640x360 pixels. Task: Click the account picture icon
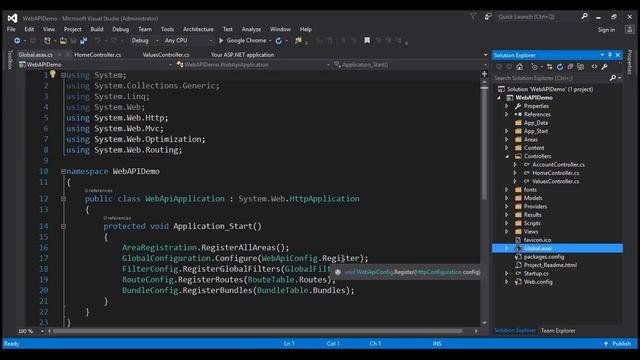pos(629,29)
